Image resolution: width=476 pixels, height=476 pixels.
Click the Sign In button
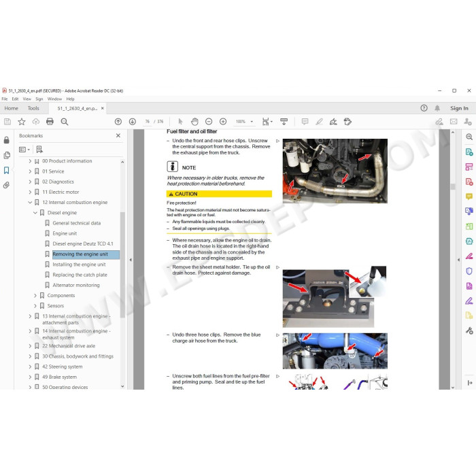[x=459, y=108]
